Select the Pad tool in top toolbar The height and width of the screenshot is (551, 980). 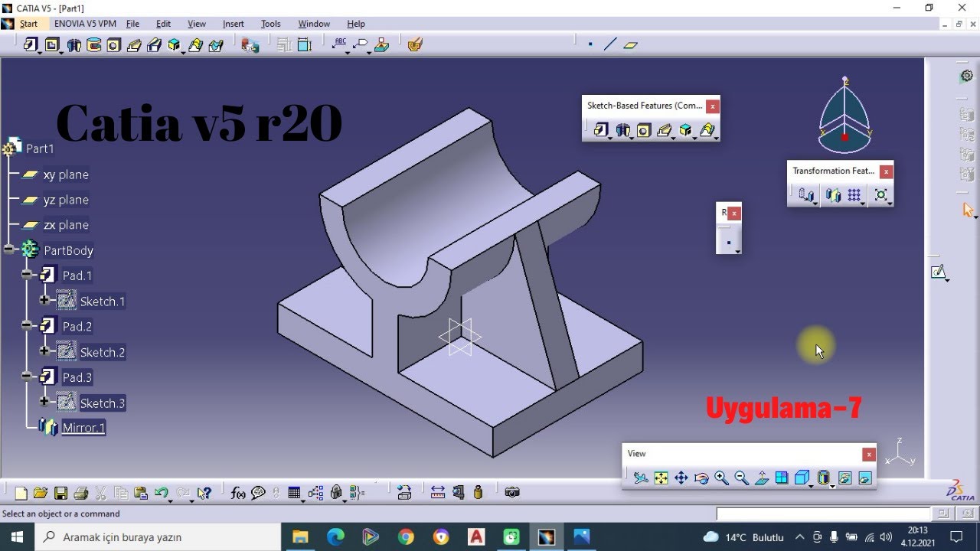tap(30, 45)
